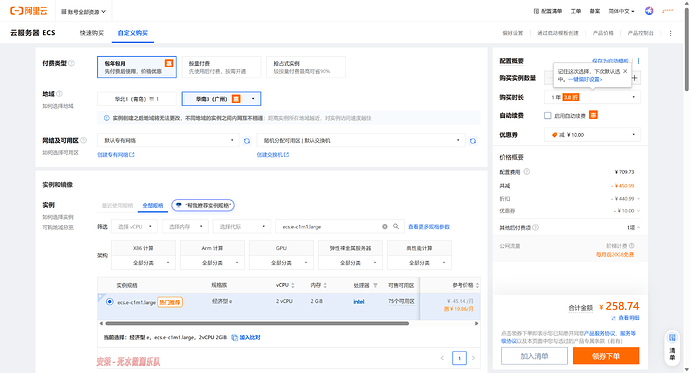Click the 创建专有网络 link
Screen dimensions: 690x373
(x=116, y=155)
